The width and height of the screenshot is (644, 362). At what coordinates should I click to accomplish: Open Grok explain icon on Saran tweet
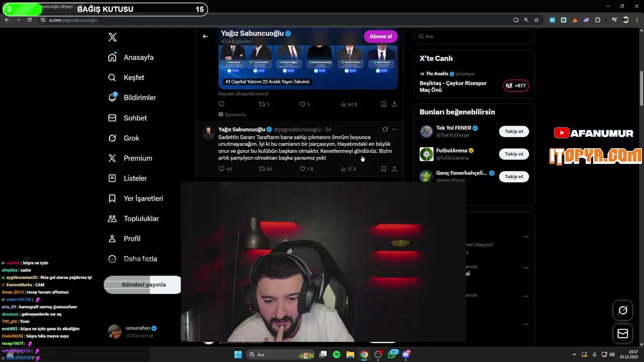tap(385, 129)
